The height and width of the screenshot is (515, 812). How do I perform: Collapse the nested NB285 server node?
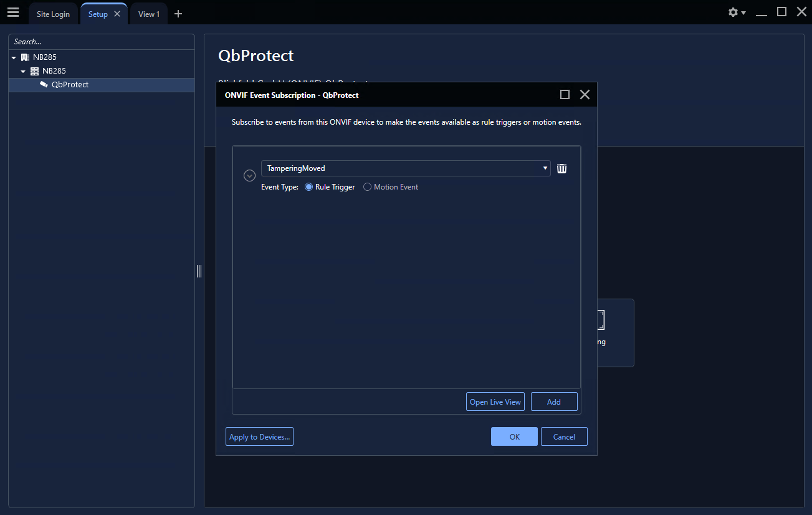tap(23, 71)
